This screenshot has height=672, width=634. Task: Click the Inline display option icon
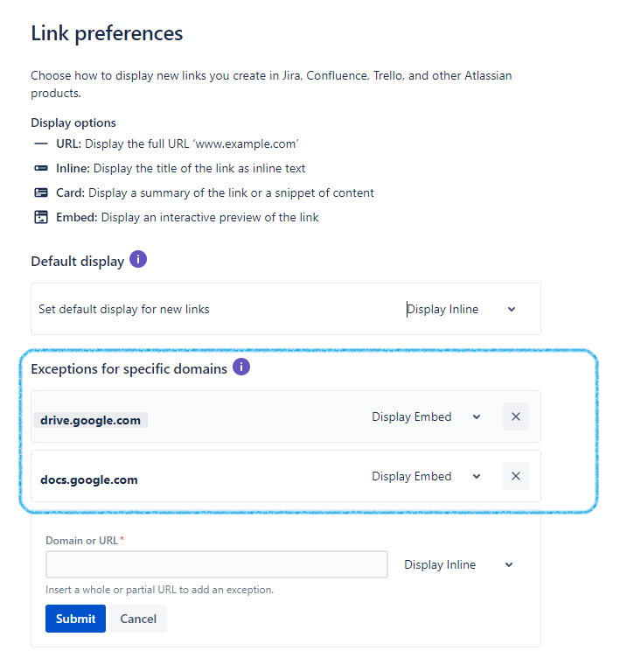pyautogui.click(x=41, y=168)
